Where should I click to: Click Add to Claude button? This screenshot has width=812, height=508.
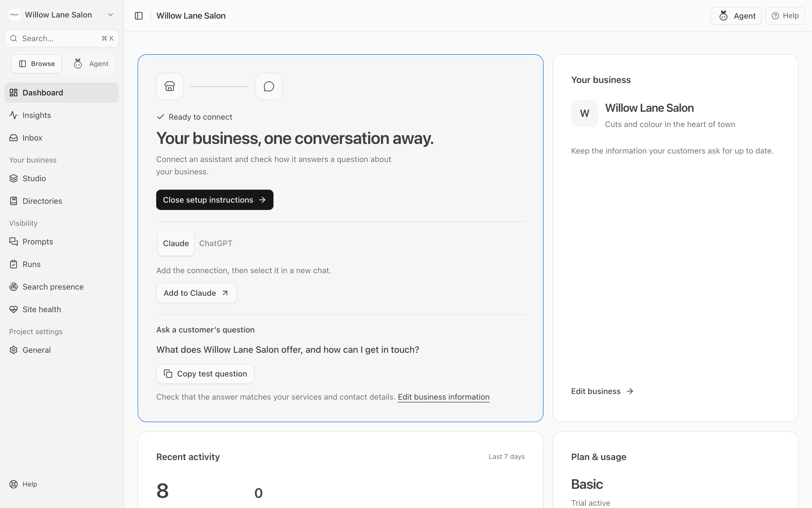point(196,293)
